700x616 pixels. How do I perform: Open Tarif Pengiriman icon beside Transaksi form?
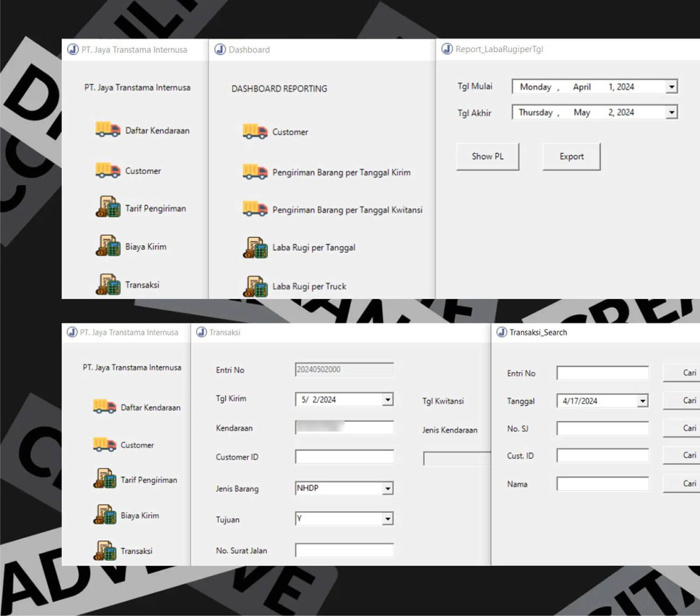[105, 479]
